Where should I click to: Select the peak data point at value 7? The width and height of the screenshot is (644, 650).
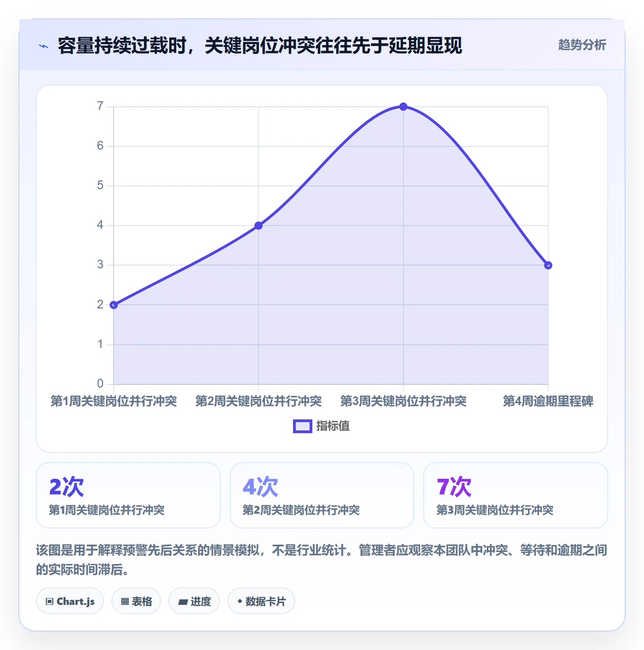coord(403,106)
